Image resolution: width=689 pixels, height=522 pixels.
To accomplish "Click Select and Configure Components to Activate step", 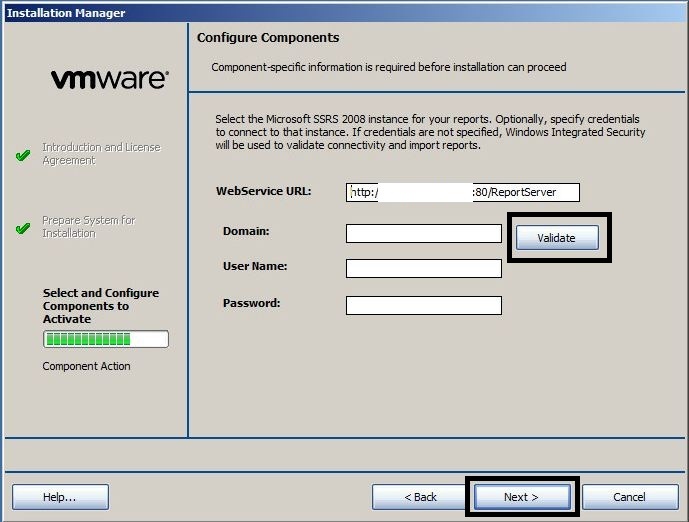I will click(100, 306).
